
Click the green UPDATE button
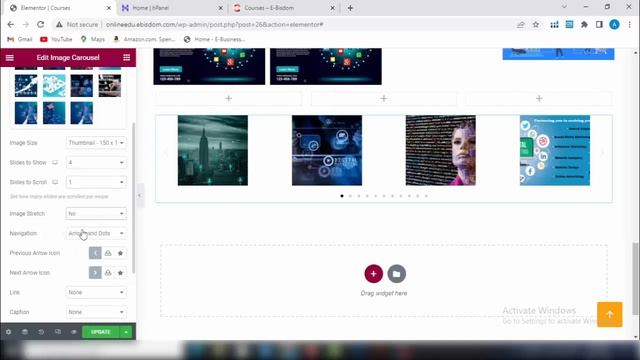(x=100, y=332)
